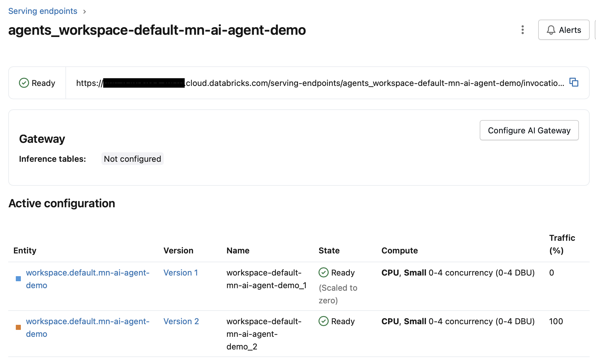
Task: Click the Ready check icon in Version 1 row
Action: pyautogui.click(x=324, y=272)
